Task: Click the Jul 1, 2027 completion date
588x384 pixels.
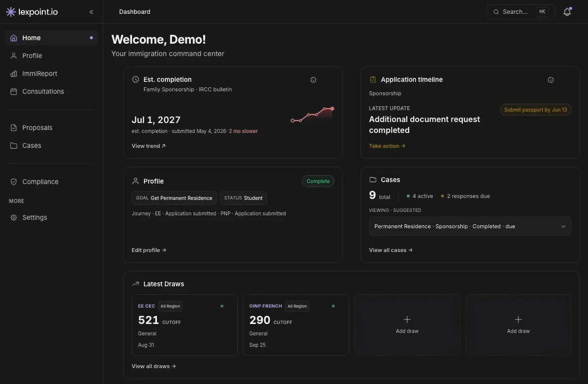Action: pyautogui.click(x=156, y=120)
